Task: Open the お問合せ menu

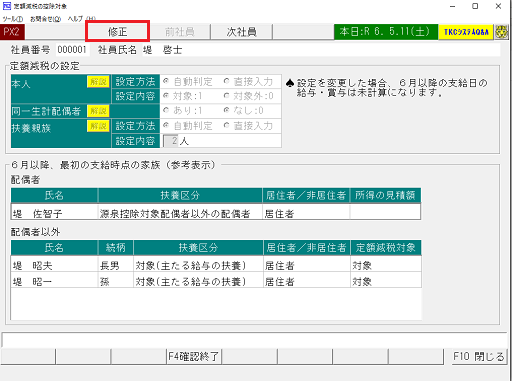Action: pyautogui.click(x=45, y=19)
